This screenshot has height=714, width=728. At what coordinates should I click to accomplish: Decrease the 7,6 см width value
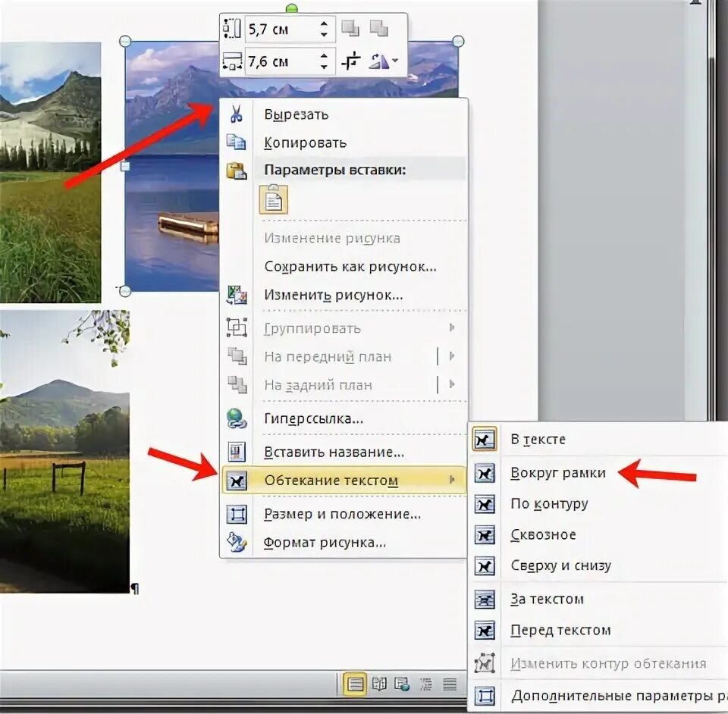click(x=324, y=67)
